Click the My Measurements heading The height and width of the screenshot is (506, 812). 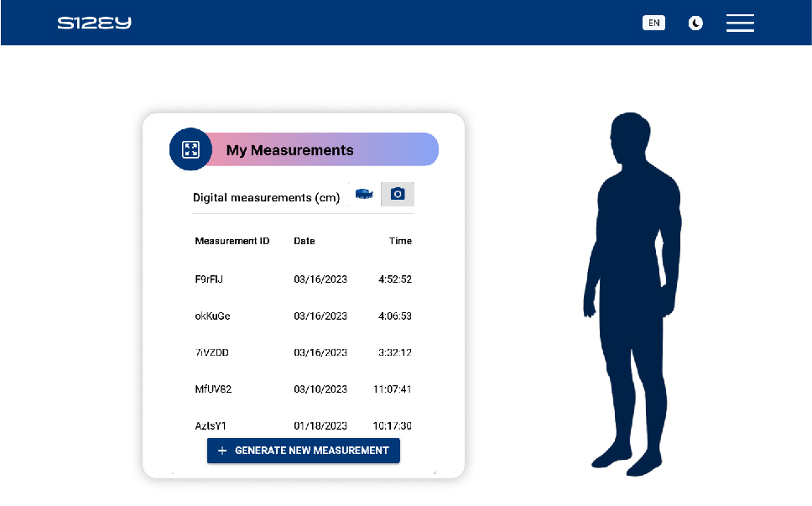pyautogui.click(x=290, y=150)
